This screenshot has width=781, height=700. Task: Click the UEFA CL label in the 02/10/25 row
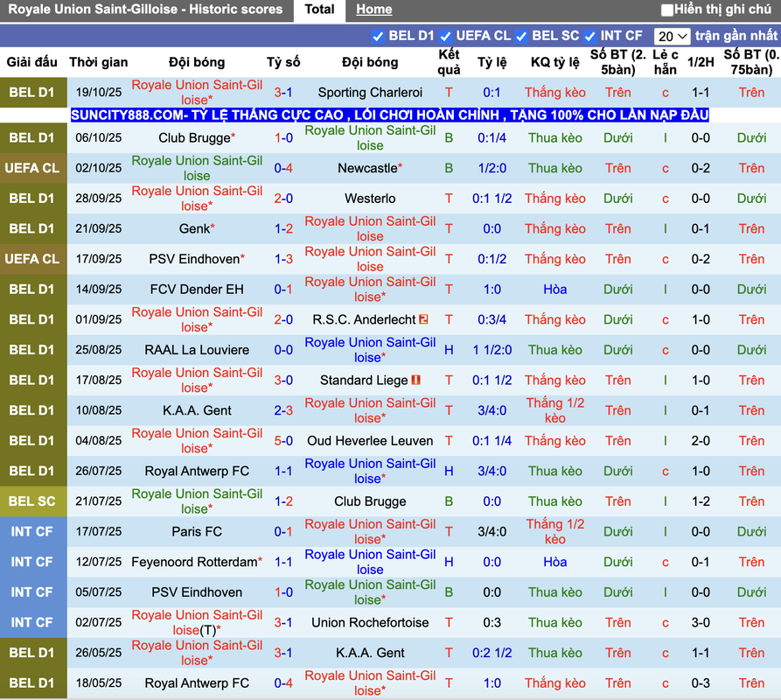(x=32, y=168)
